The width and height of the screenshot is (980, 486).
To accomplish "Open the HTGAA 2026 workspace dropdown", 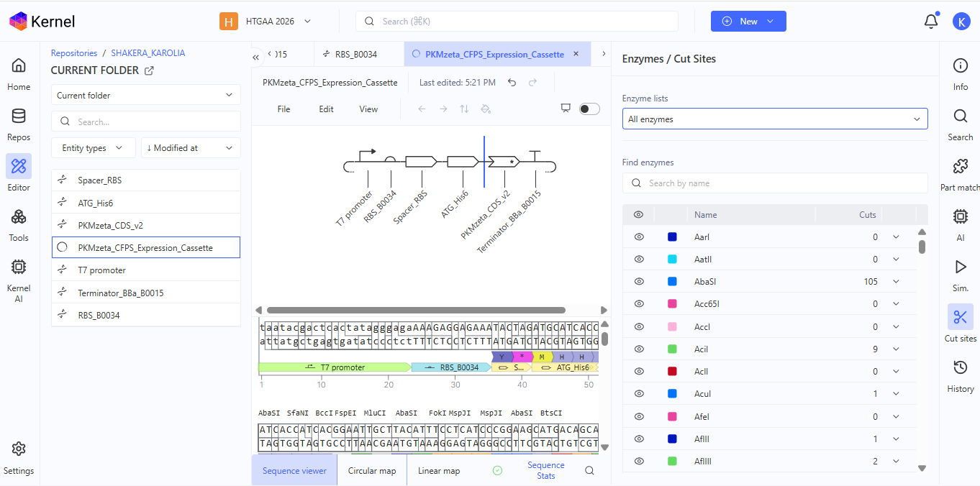I will tap(265, 22).
